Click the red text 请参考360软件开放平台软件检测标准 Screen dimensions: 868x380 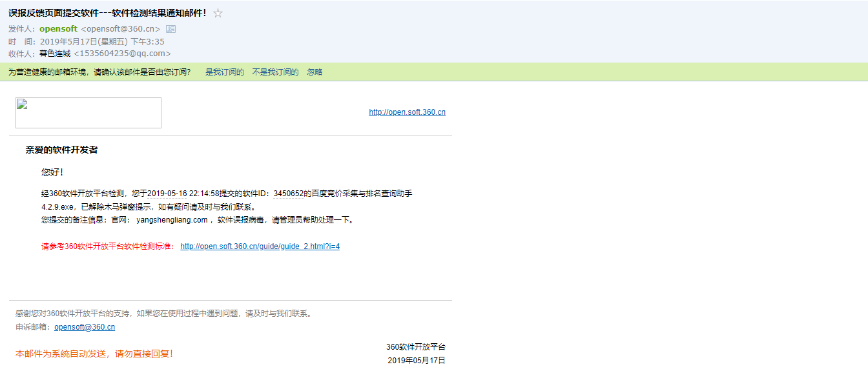[x=108, y=246]
